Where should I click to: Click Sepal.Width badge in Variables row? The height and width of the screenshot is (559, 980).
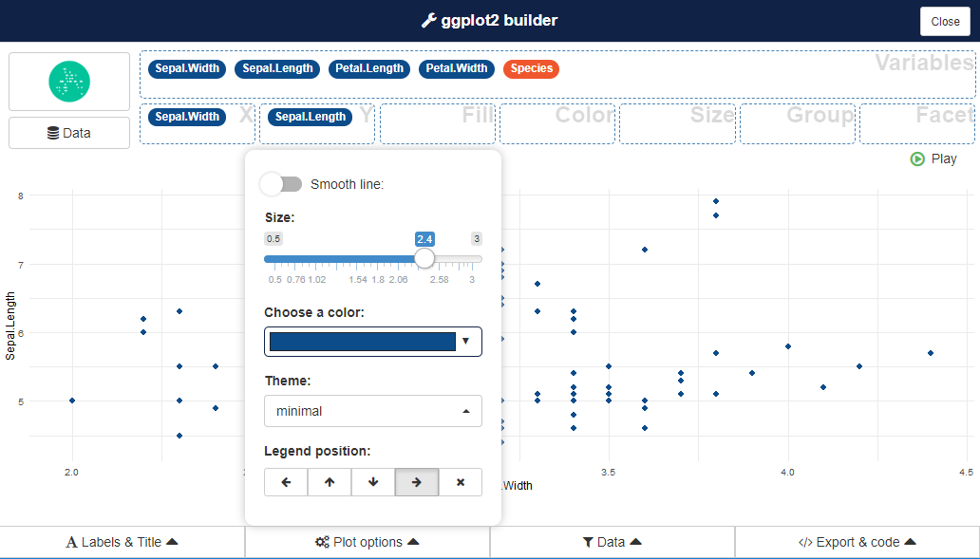pos(187,68)
